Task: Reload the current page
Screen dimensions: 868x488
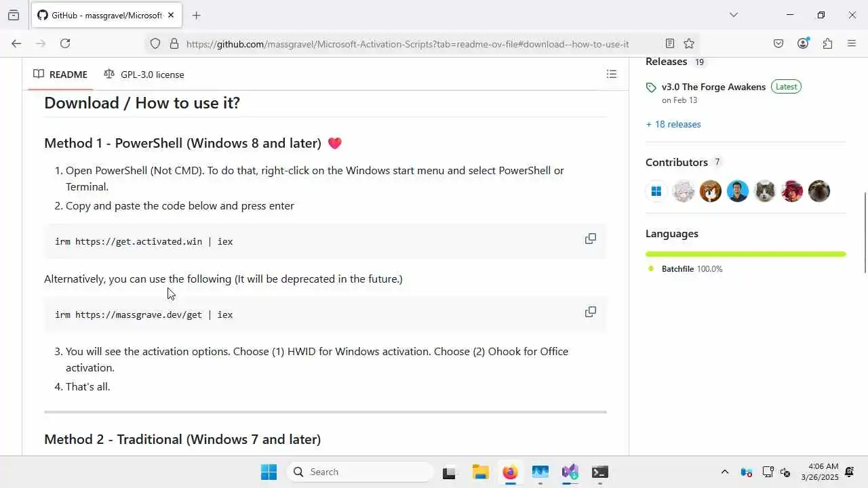Action: click(x=65, y=43)
